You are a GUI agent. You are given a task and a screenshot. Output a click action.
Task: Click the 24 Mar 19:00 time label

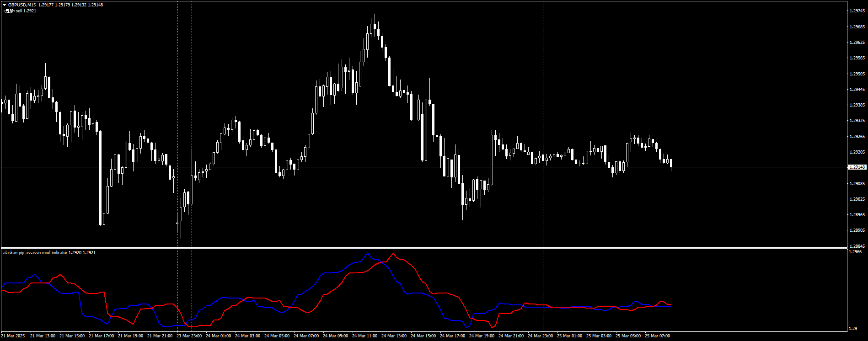pos(482,336)
